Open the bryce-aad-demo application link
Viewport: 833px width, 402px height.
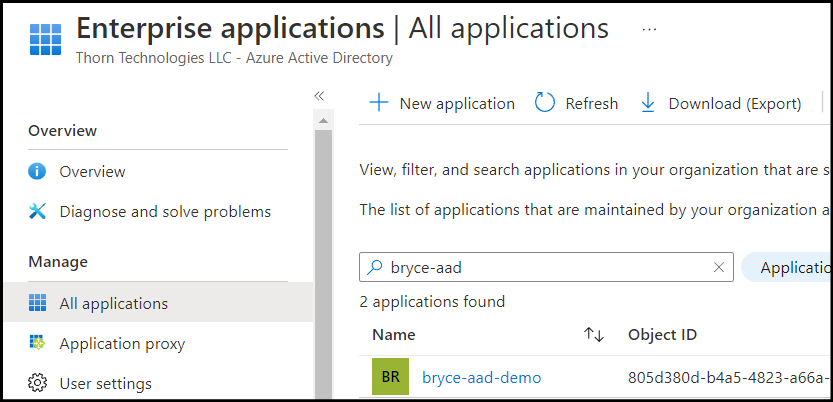tap(481, 378)
